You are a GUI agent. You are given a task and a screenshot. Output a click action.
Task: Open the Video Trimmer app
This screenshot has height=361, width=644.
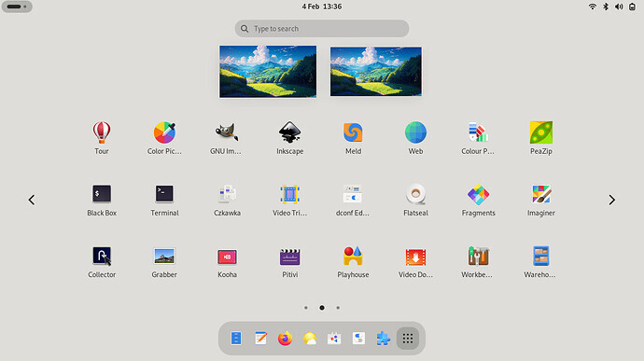point(289,200)
